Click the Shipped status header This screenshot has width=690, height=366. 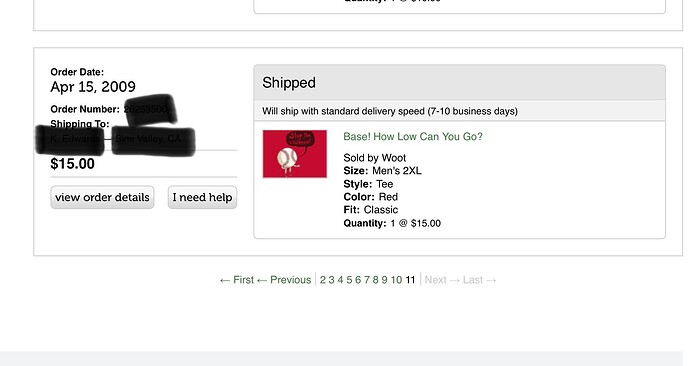(459, 83)
